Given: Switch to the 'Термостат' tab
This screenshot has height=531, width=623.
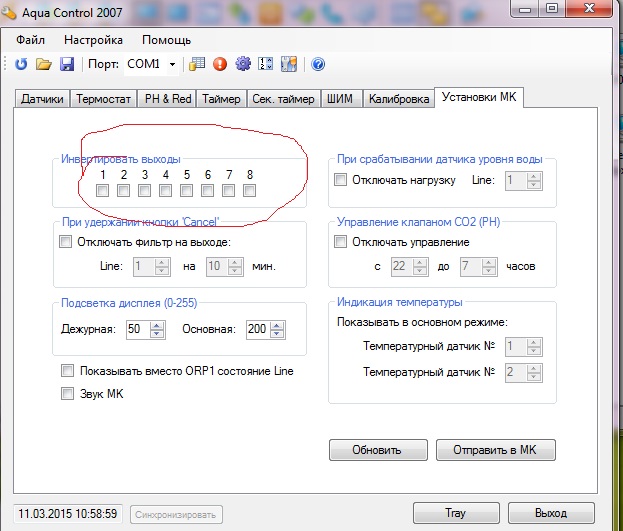Looking at the screenshot, I should pyautogui.click(x=105, y=99).
